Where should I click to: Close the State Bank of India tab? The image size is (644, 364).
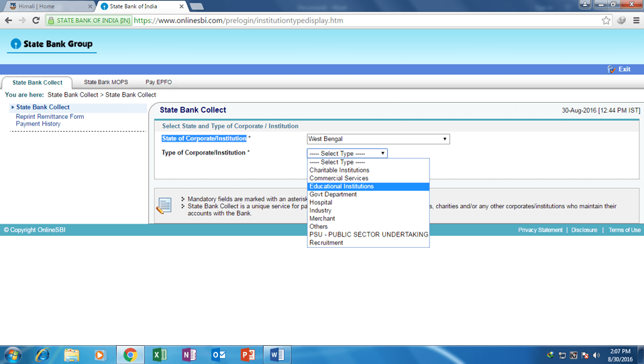(181, 7)
